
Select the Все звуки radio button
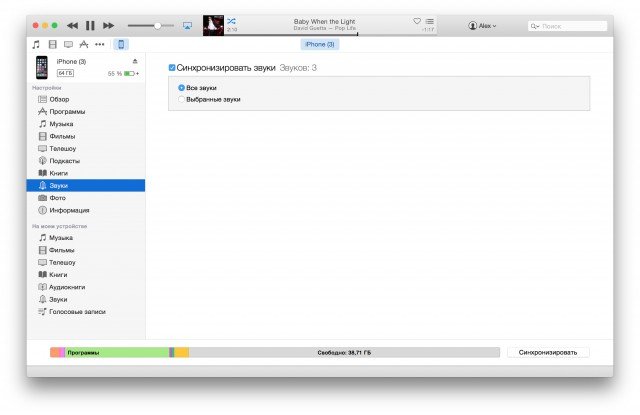tap(180, 88)
